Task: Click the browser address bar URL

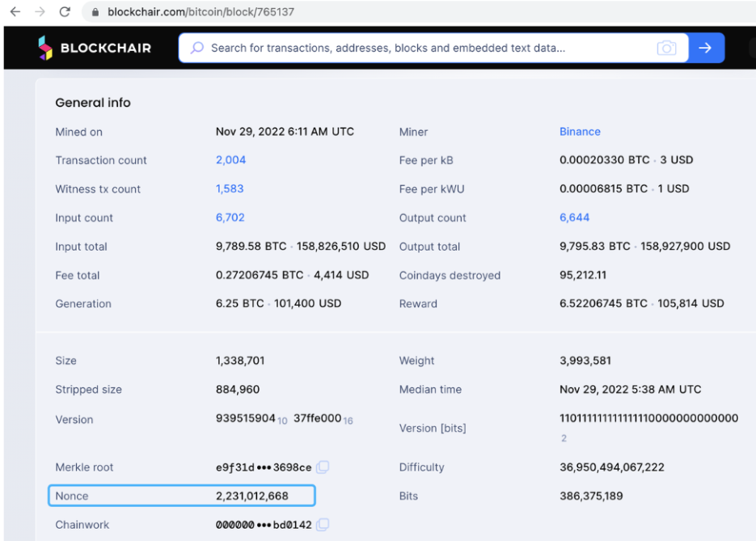Action: (x=201, y=12)
